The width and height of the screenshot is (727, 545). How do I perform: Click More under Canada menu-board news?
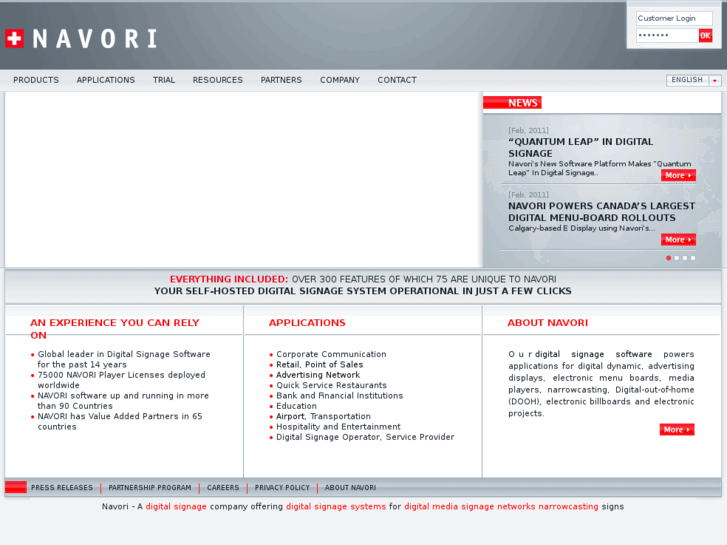(x=678, y=240)
